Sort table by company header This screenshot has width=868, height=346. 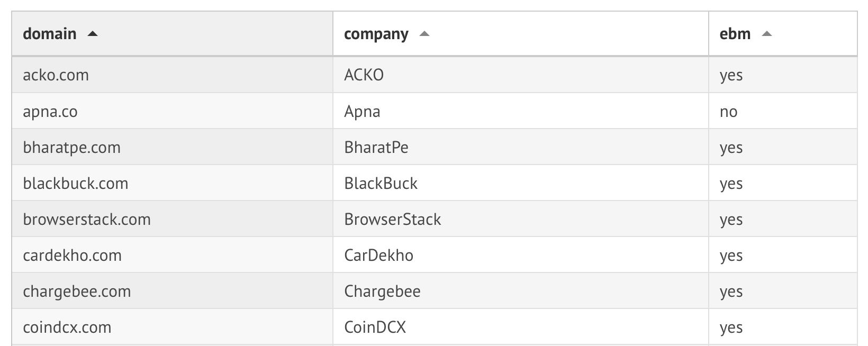coord(376,34)
